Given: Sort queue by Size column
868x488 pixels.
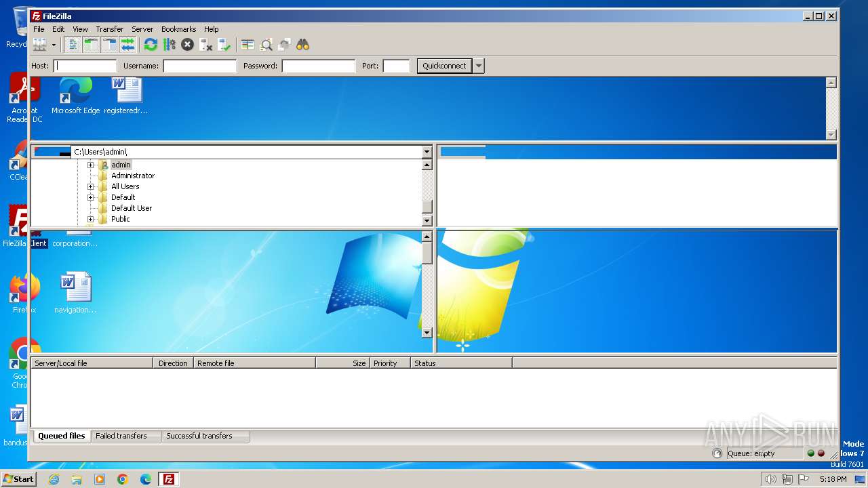Looking at the screenshot, I should click(343, 363).
